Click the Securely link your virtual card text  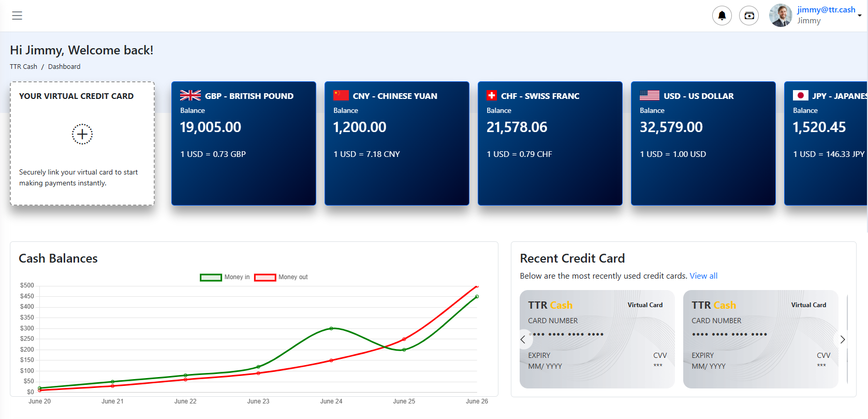tap(79, 178)
